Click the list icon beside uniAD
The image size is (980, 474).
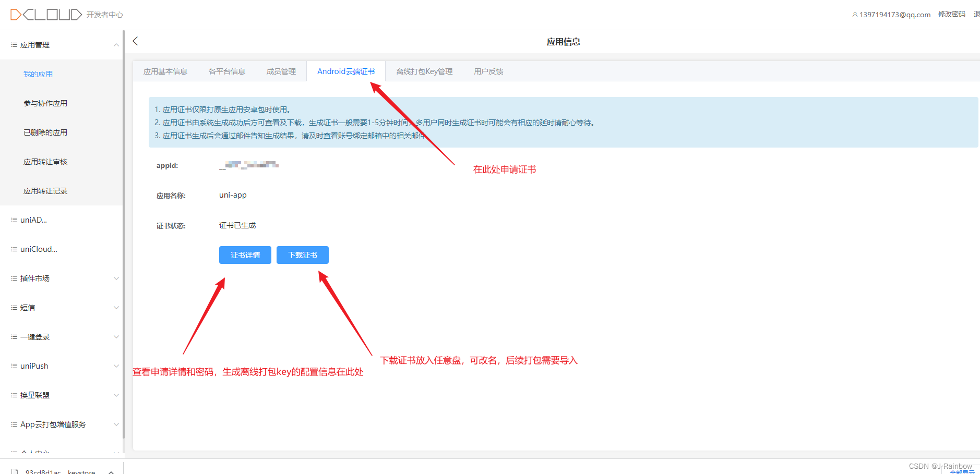click(x=14, y=220)
